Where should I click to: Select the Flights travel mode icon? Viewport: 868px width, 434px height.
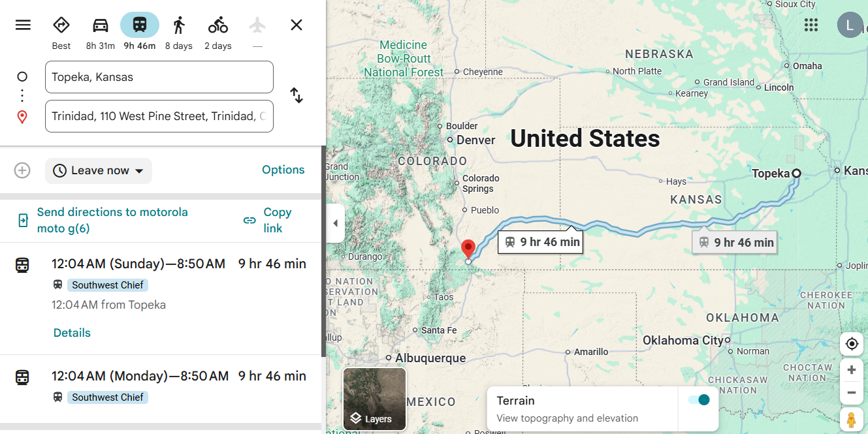tap(257, 25)
